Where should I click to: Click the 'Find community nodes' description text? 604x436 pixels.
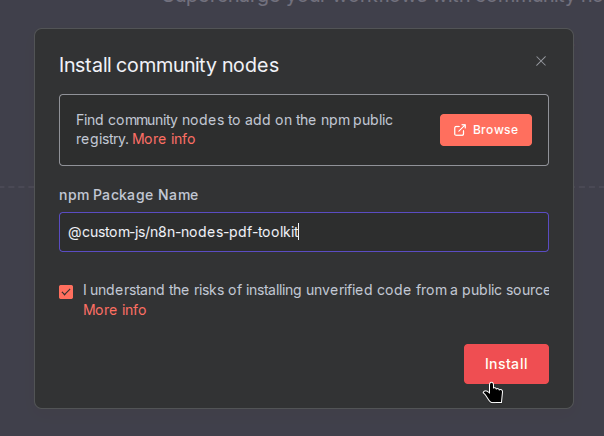pos(234,120)
